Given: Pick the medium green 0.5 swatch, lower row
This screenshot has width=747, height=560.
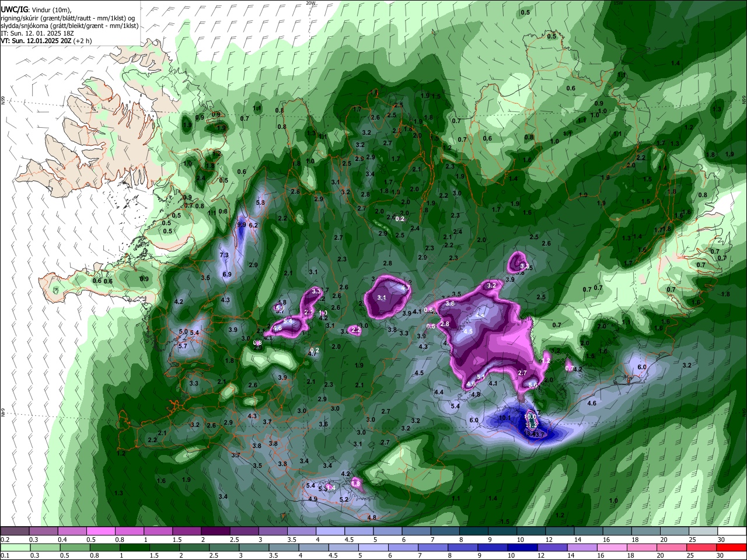Looking at the screenshot, I should pos(75,547).
